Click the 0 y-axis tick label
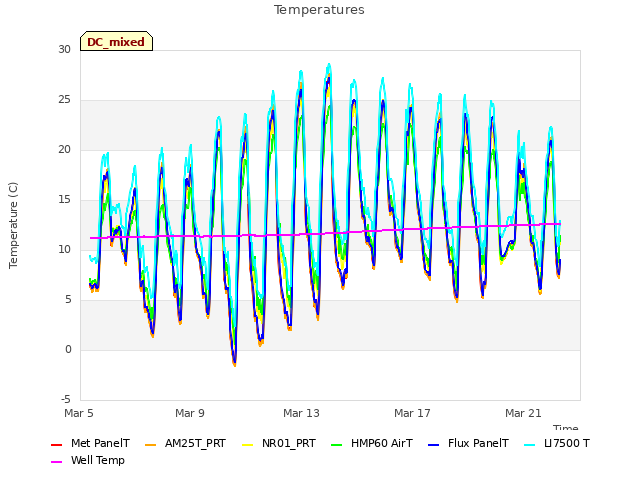This screenshot has height=480, width=640. point(68,350)
